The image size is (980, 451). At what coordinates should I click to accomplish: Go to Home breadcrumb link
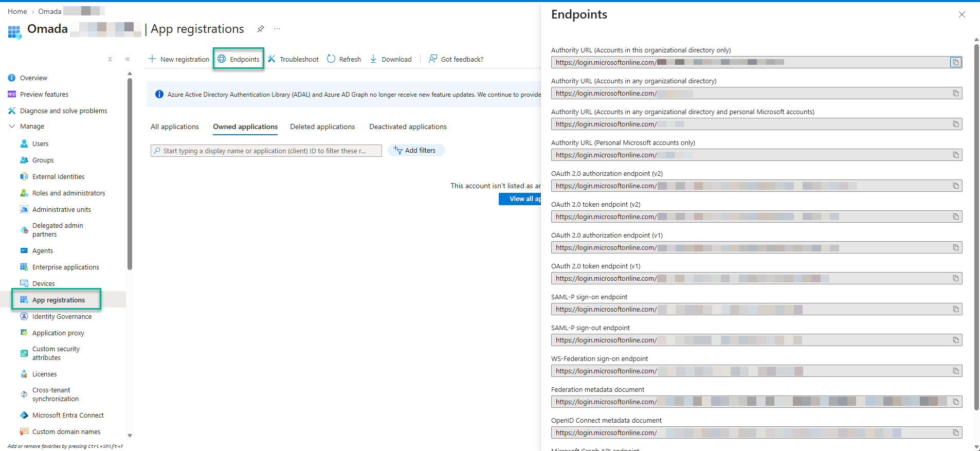pos(17,11)
